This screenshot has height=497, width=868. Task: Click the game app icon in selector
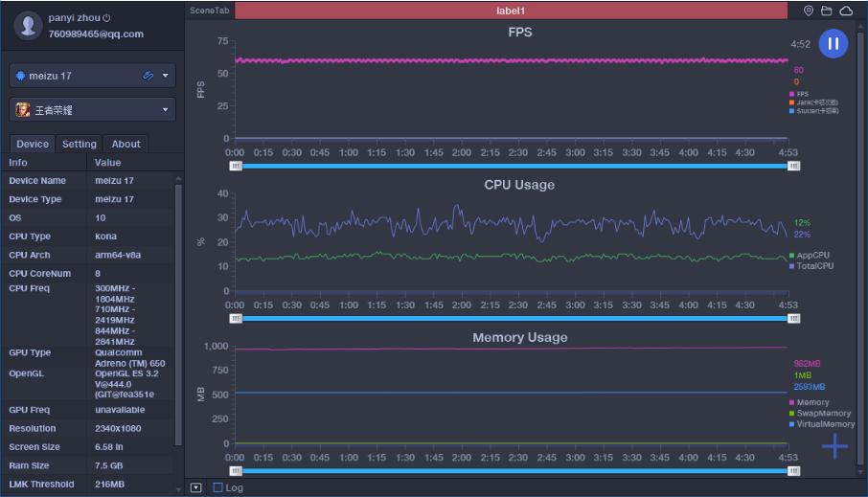(22, 110)
